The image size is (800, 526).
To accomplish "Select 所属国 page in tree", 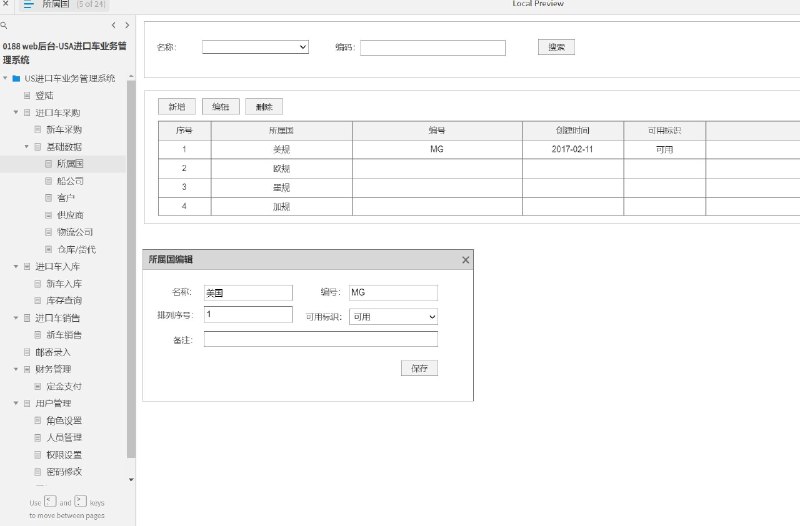I will pos(70,164).
